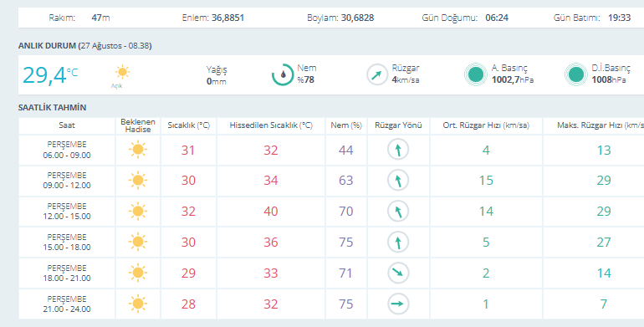Click the D.İ.Basınç pressure circle icon
This screenshot has height=327, width=644.
(575, 74)
